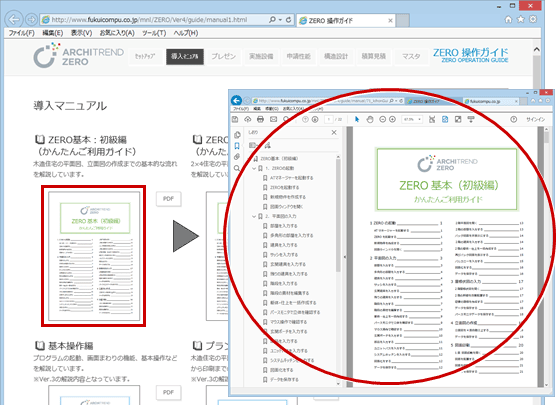Viewport: 558px width, 405px height.
Task: Open the ZERO基本 初級編 manual thumbnail
Action: 94,256
